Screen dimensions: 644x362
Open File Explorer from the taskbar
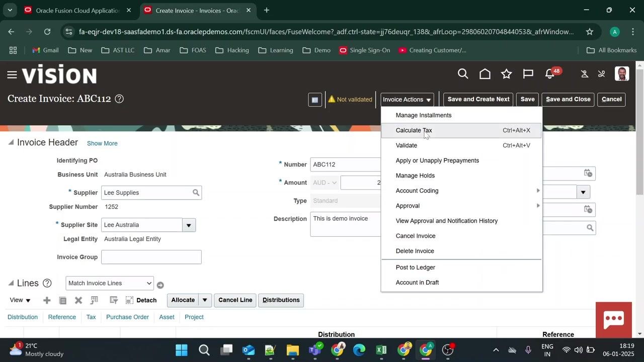(293, 350)
